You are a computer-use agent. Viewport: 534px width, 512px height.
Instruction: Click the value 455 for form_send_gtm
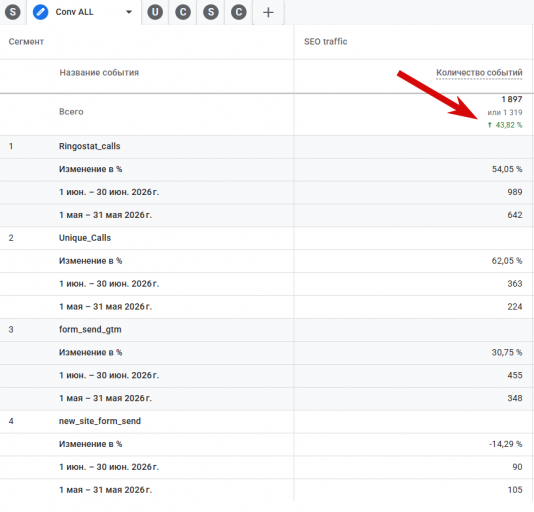point(515,375)
